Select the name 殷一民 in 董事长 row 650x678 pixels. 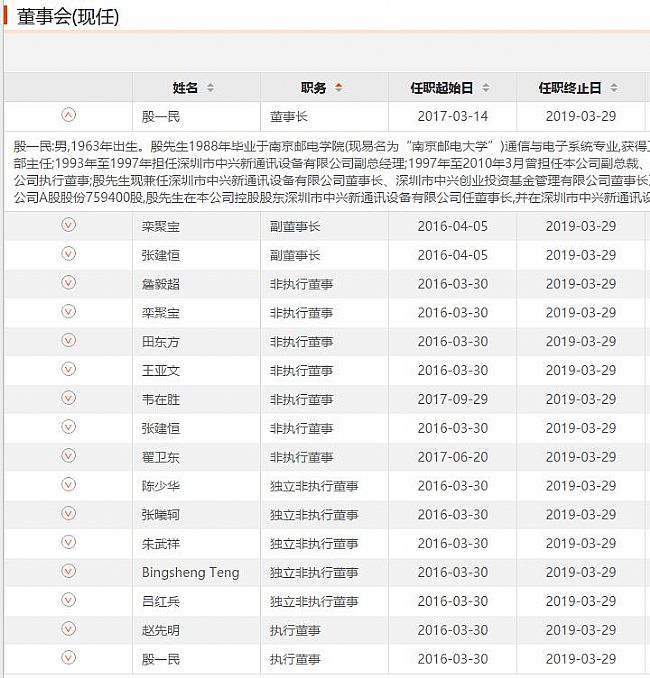click(160, 117)
